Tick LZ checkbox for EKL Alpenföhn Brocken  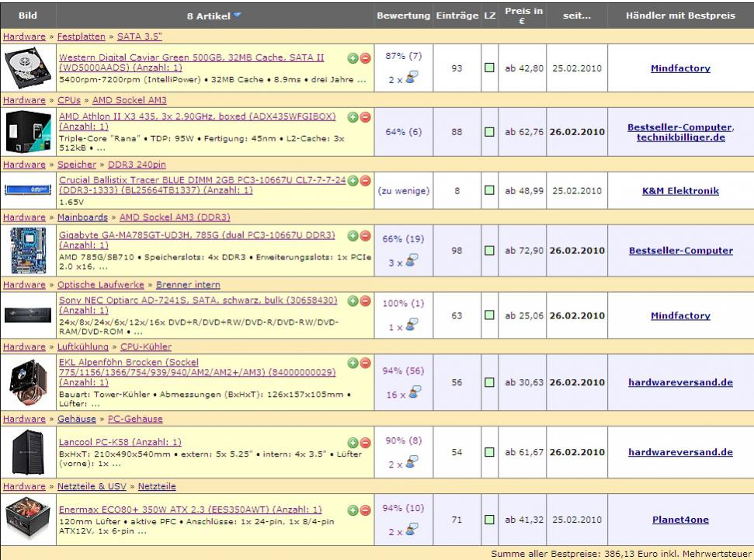pyautogui.click(x=489, y=382)
